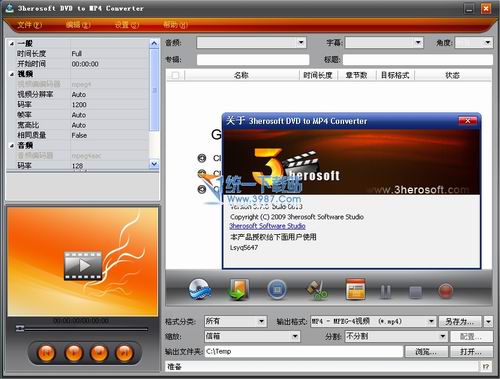Viewport: 500px width, 379px height.
Task: Click the skip-to-next orange preview button
Action: click(124, 353)
